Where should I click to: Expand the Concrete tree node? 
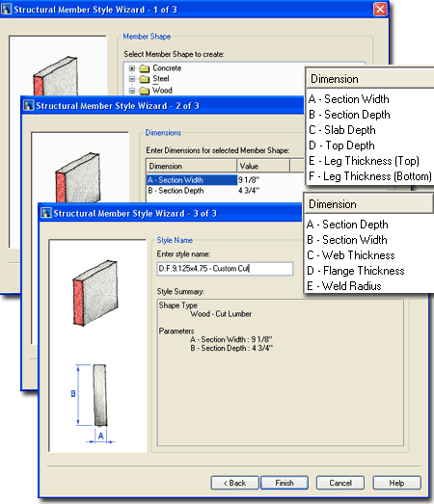pyautogui.click(x=132, y=68)
